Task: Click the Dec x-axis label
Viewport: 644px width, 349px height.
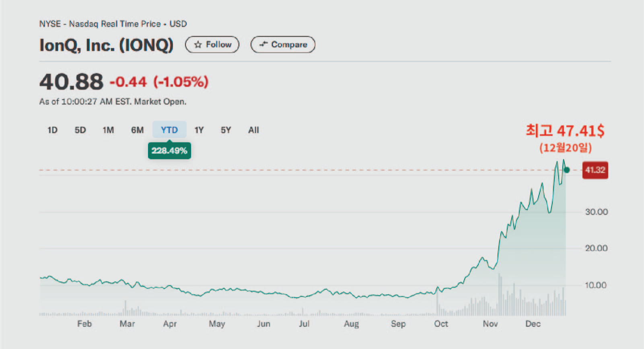Action: click(x=533, y=324)
